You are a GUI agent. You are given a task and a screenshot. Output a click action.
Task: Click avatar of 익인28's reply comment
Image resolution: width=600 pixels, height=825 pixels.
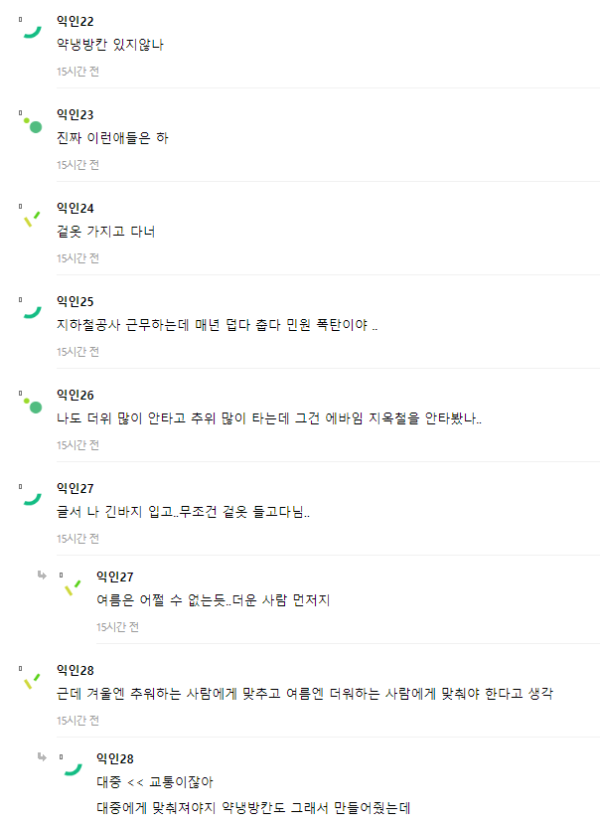(x=72, y=769)
